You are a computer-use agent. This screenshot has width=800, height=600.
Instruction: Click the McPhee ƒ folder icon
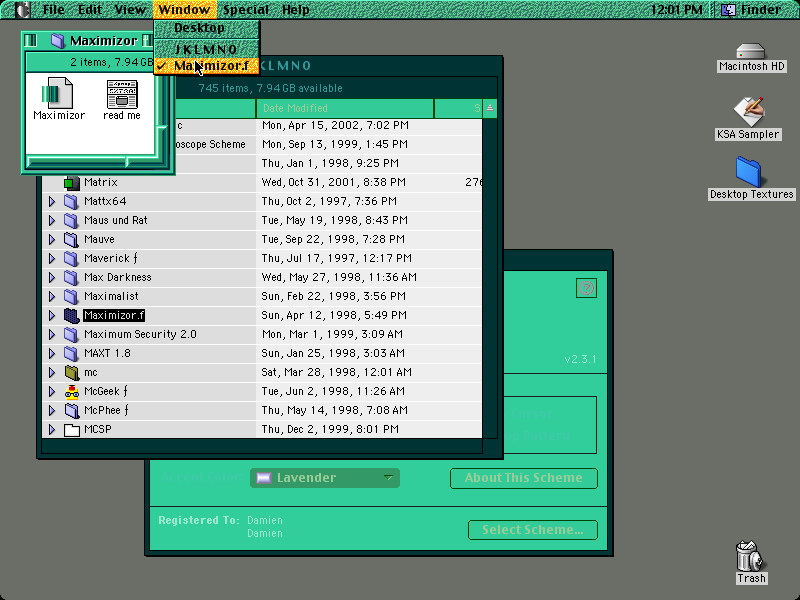71,410
